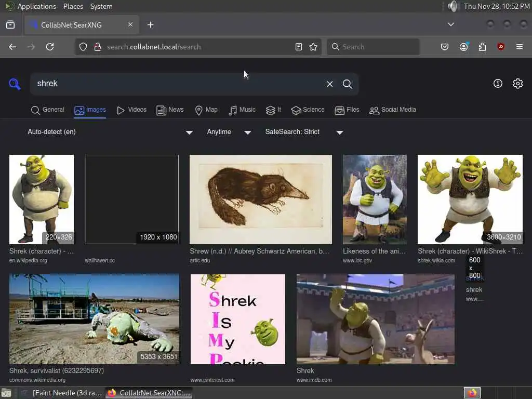Viewport: 532px width, 399px height.
Task: Select the Images tab
Action: (x=90, y=110)
